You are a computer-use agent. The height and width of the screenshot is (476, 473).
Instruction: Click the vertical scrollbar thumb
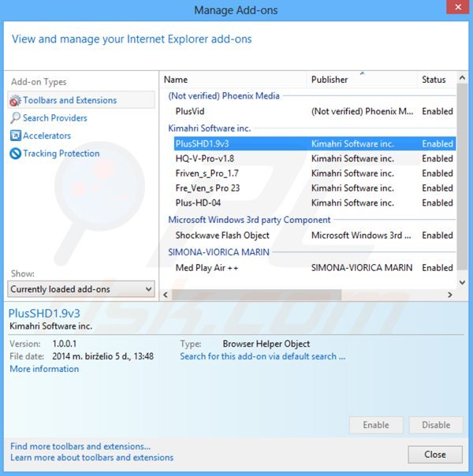tap(462, 177)
